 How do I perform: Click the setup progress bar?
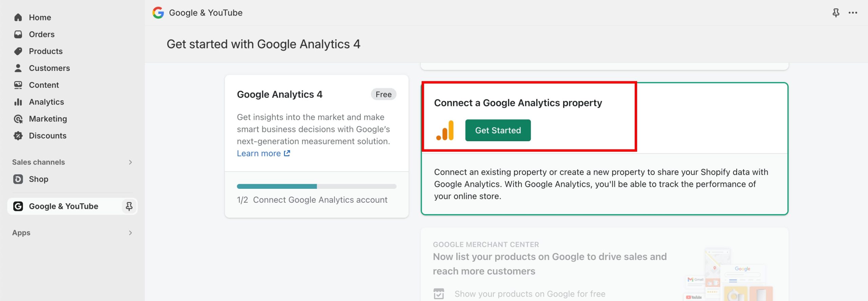coord(317,186)
